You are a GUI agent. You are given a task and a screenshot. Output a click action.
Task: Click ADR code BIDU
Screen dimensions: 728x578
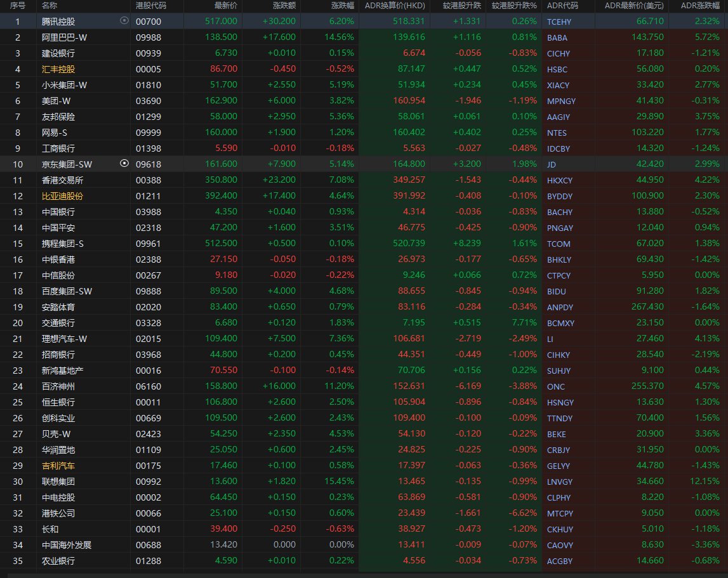(556, 291)
